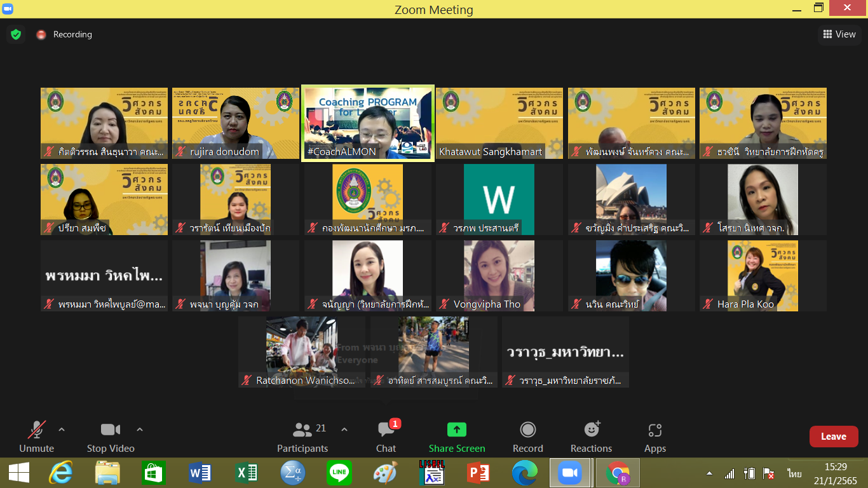Switch to Zoom taskbar button

coord(570,473)
